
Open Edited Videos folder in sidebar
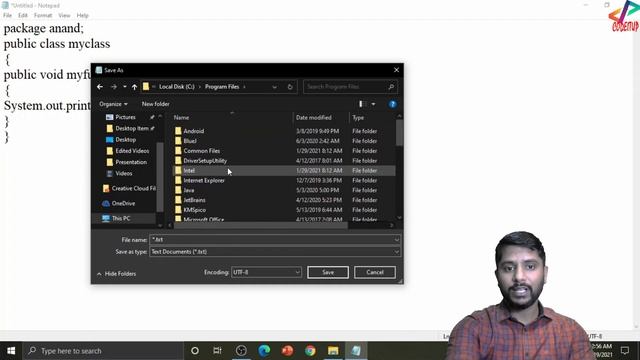(x=132, y=151)
